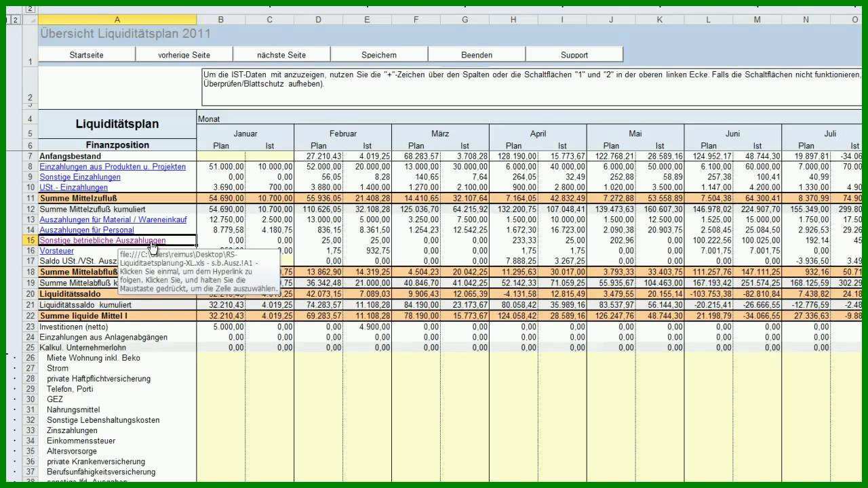The height and width of the screenshot is (488, 868).
Task: Click the Beenden button
Action: click(477, 55)
